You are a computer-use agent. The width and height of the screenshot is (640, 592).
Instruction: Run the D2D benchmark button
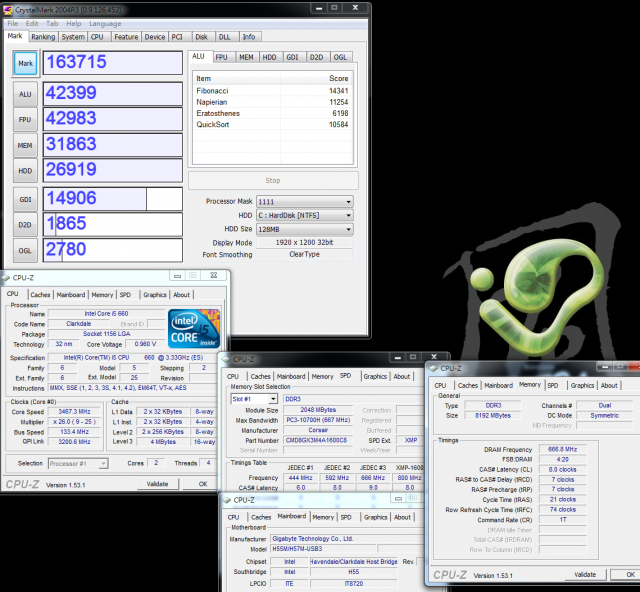[25, 225]
